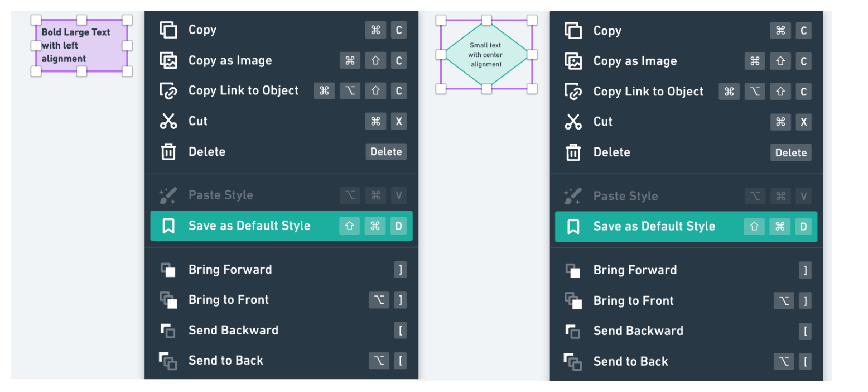Click the Copy icon in the purple rectangle's menu

(x=168, y=30)
